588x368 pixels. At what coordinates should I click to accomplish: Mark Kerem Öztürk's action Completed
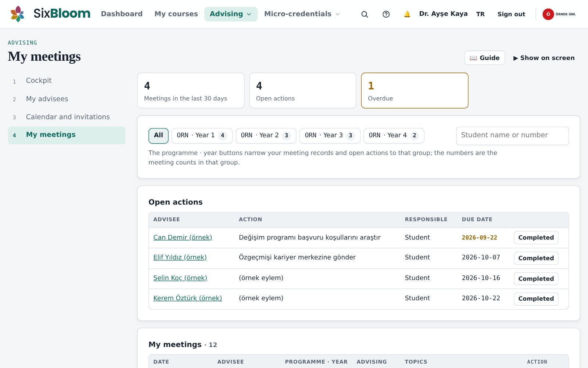536,299
